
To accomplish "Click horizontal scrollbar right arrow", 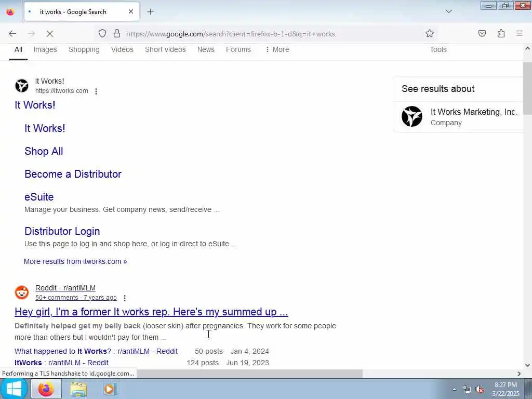I will click(x=519, y=374).
